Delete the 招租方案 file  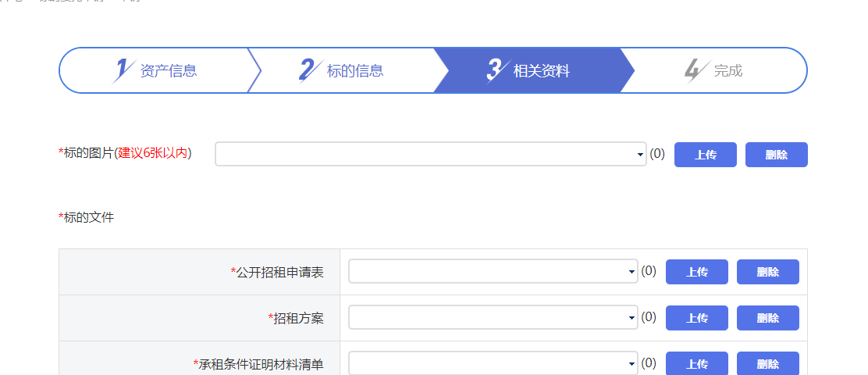pos(767,318)
